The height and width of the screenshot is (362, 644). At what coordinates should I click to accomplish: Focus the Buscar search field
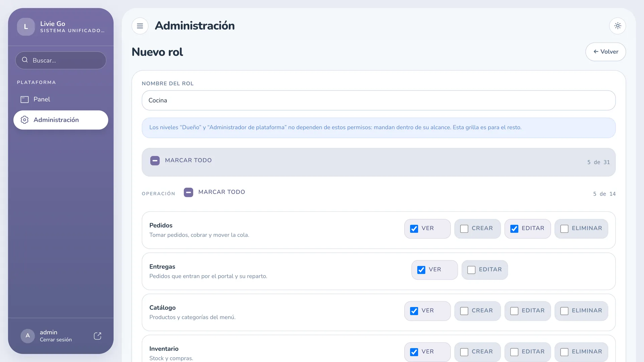coord(61,60)
